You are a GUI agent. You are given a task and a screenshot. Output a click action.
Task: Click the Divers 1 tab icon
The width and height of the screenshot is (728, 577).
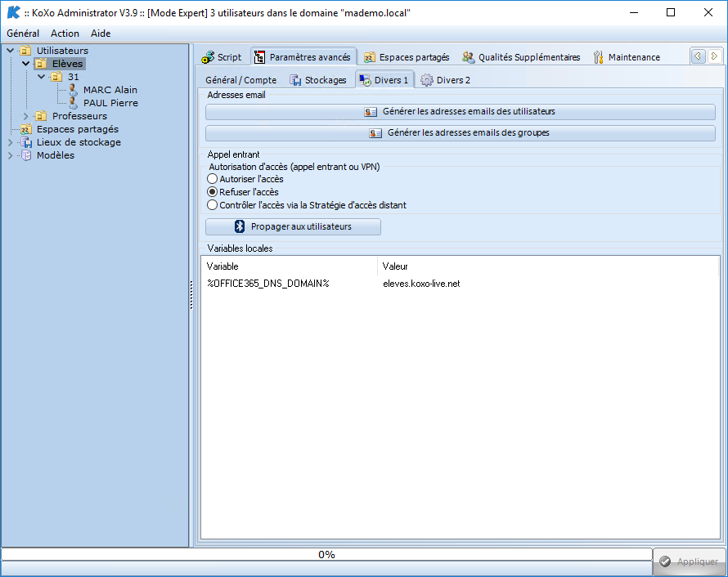tap(366, 80)
